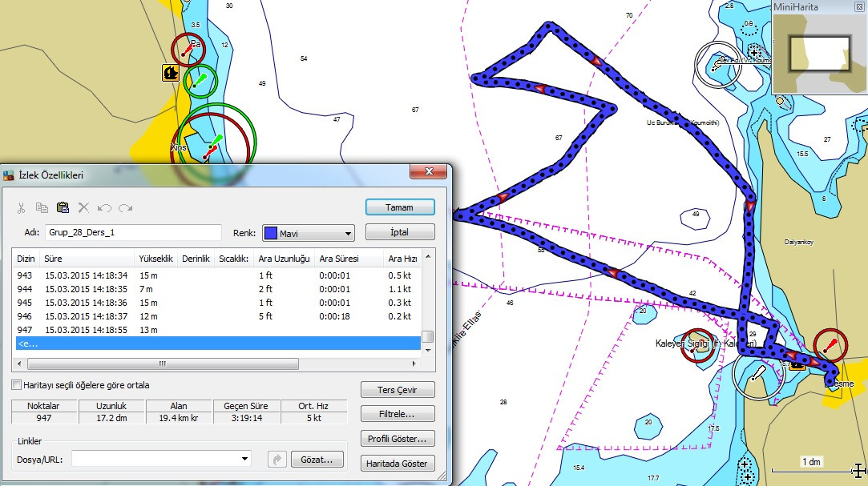
Task: Click the Adı name field Grup_28_Ders_1
Action: click(x=133, y=232)
